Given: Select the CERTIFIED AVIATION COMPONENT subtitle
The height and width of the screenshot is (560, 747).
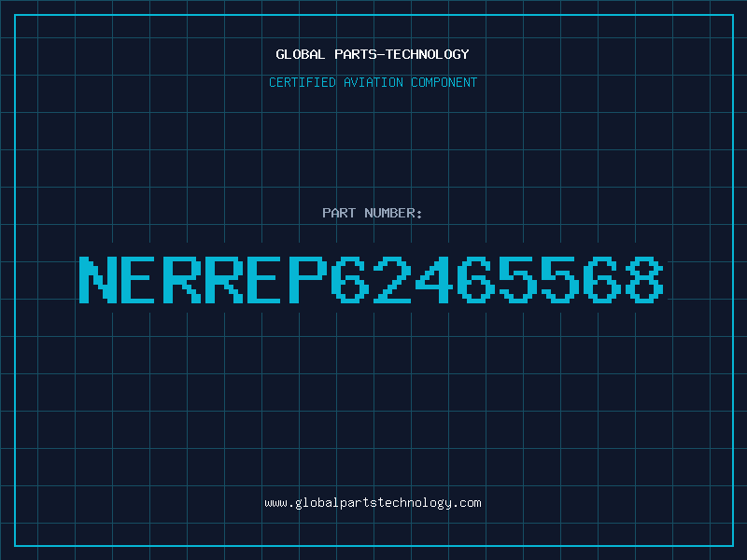Looking at the screenshot, I should pos(373,82).
